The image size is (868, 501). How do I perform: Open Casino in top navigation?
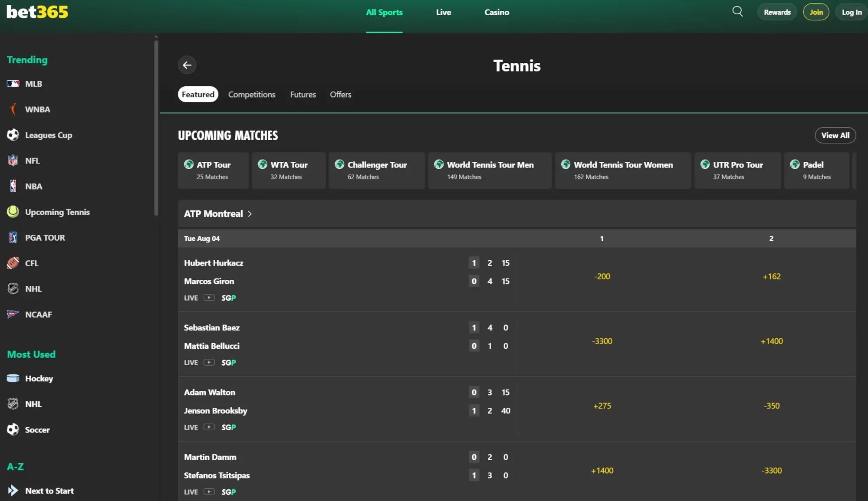click(497, 12)
